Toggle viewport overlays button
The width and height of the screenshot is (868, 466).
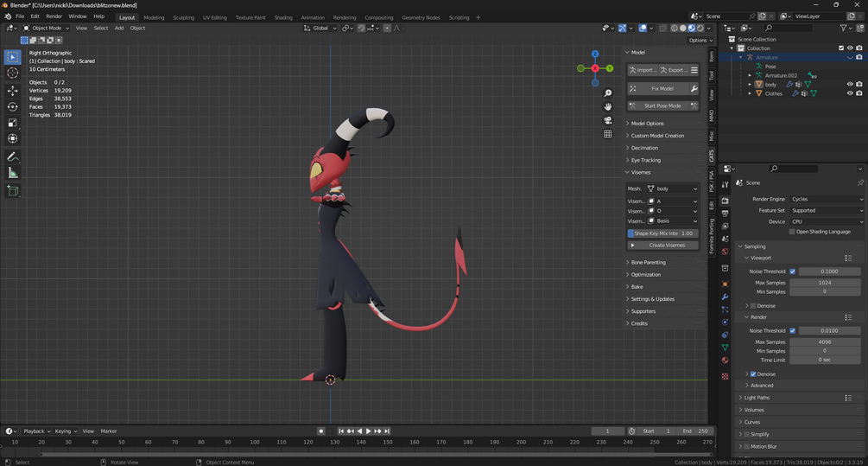click(x=643, y=28)
